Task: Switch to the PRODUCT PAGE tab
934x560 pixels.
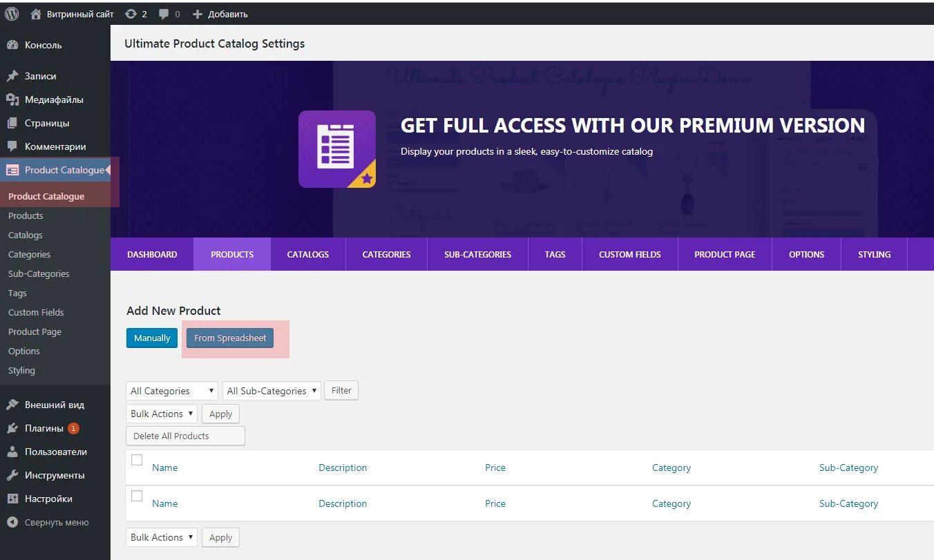Action: 725,254
